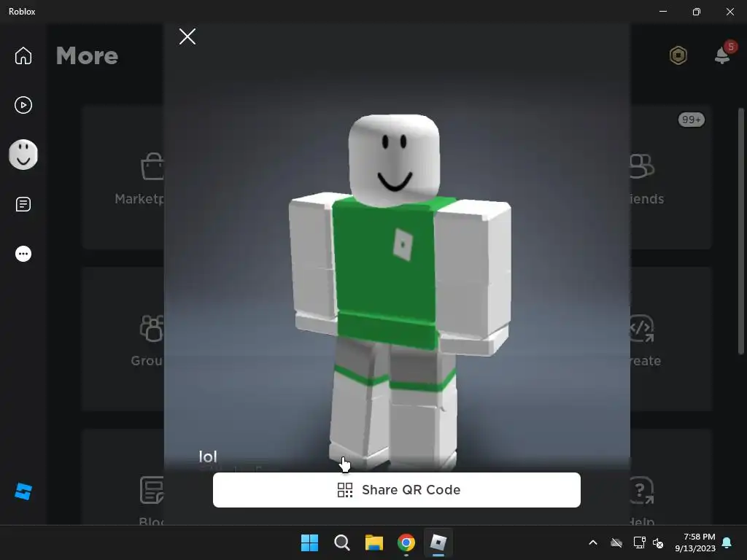Open the clock and date flyout
This screenshot has width=747, height=560.
pos(695,542)
